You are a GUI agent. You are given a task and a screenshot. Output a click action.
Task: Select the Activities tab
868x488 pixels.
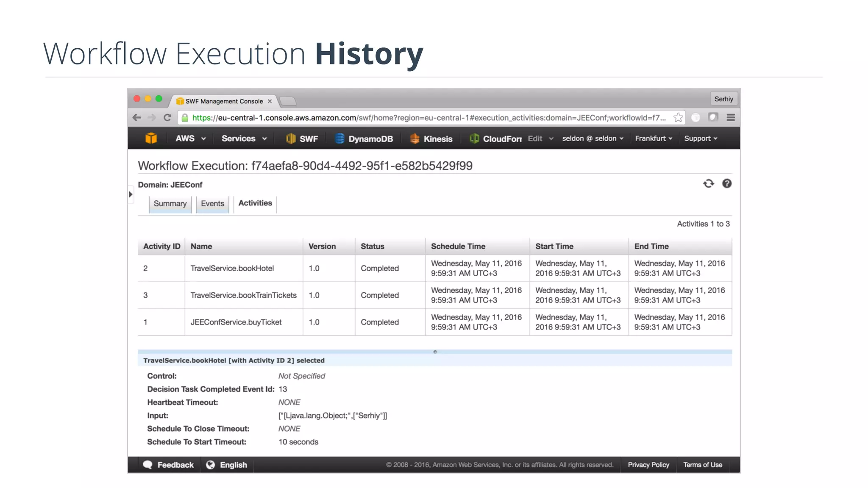[x=255, y=203]
